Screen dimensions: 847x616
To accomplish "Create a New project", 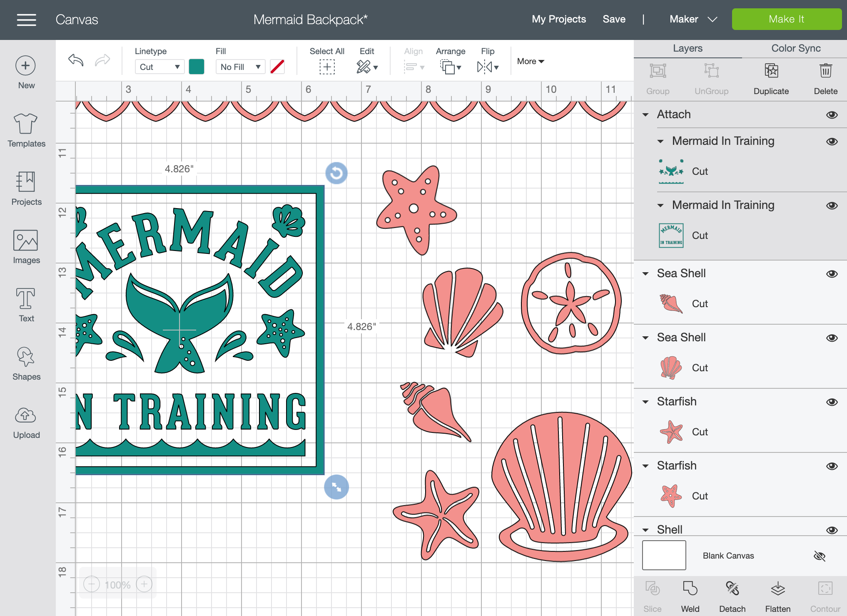I will pyautogui.click(x=26, y=72).
